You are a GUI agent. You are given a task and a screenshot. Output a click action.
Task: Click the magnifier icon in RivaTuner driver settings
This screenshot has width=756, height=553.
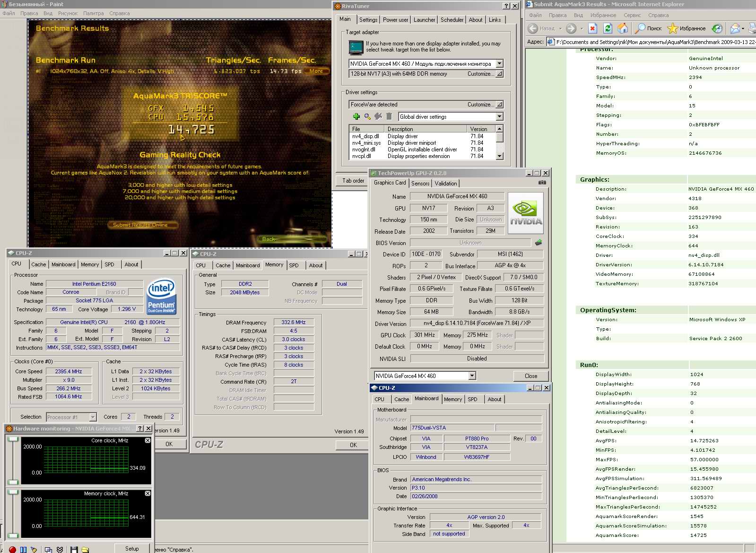pos(367,116)
